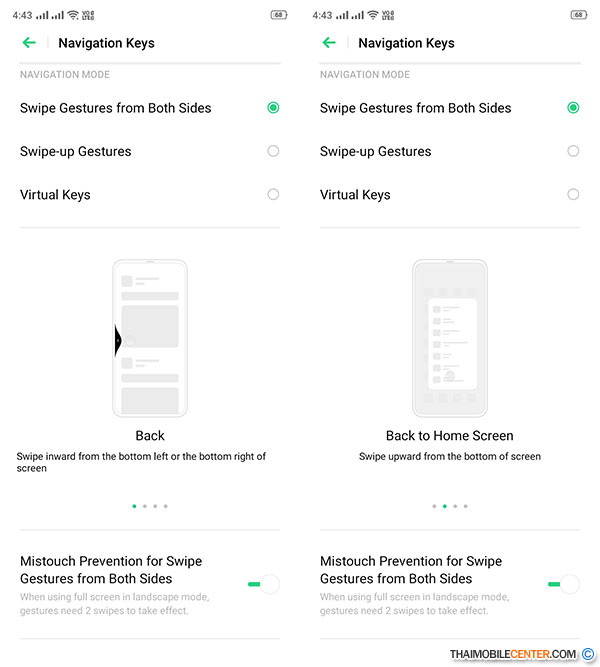
Task: Tap the Back gesture phone illustration
Action: tap(150, 338)
